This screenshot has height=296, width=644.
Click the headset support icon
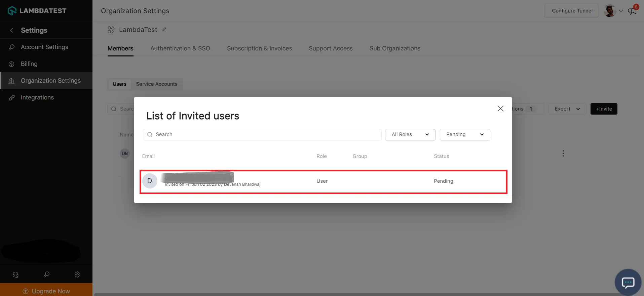coord(15,274)
